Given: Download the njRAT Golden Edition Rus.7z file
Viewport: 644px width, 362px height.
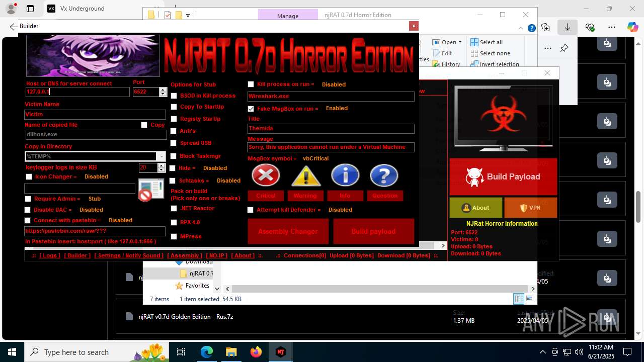Looking at the screenshot, I should [x=607, y=317].
